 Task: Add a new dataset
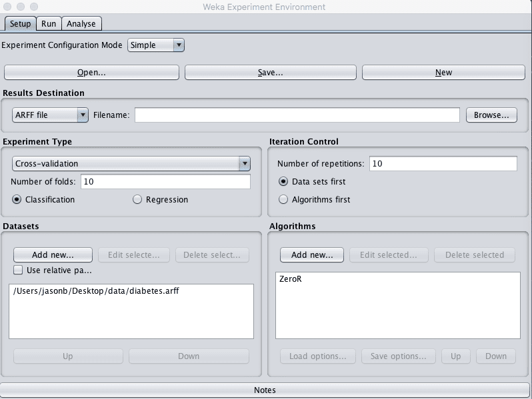coord(53,255)
